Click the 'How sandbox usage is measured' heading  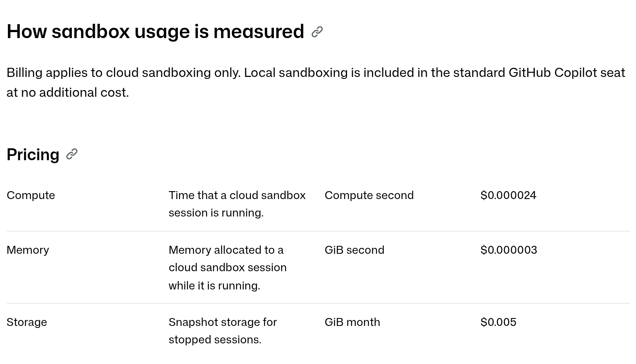[155, 31]
